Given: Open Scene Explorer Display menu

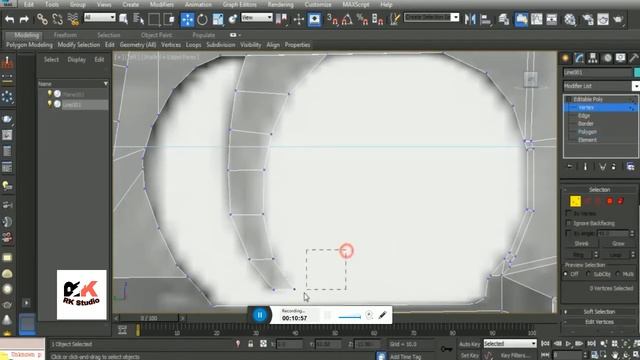Looking at the screenshot, I should coord(76,60).
